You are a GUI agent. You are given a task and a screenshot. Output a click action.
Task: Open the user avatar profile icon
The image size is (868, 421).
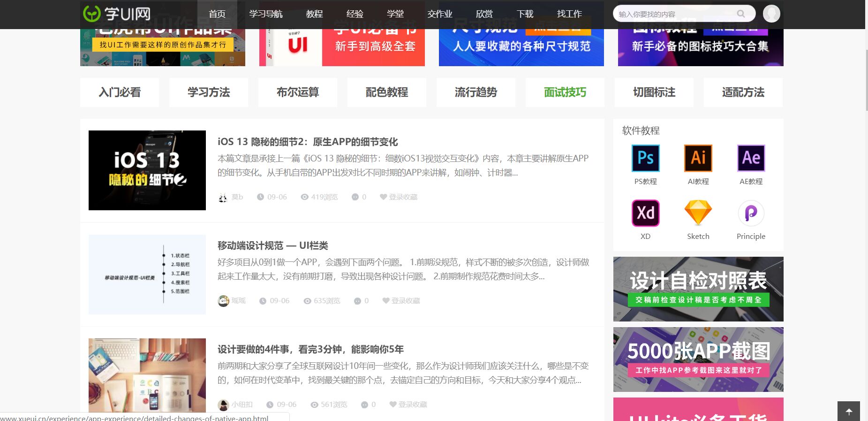click(x=771, y=14)
